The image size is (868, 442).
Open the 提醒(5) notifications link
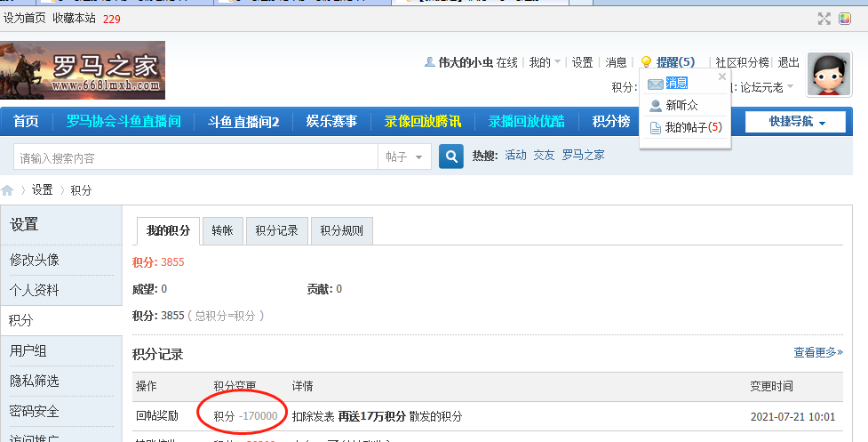click(675, 62)
